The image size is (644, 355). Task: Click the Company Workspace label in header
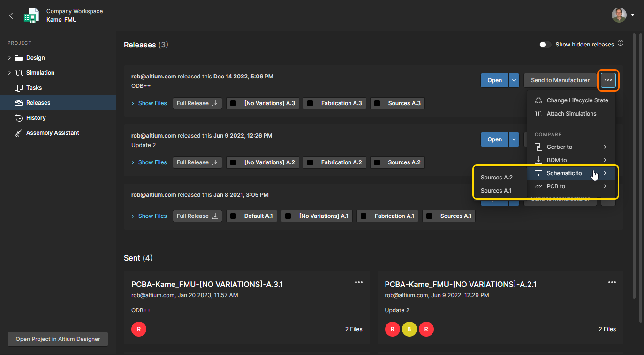tap(75, 11)
